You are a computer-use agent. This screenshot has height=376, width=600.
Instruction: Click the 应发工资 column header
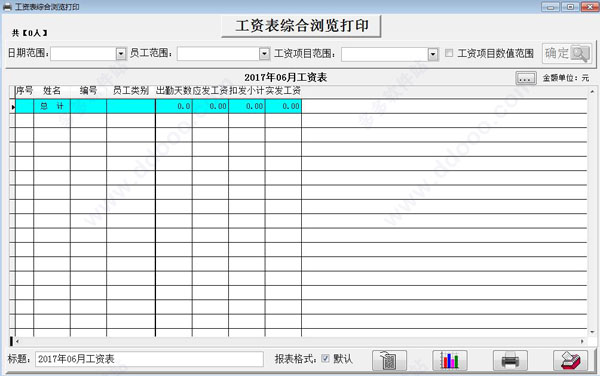(210, 91)
